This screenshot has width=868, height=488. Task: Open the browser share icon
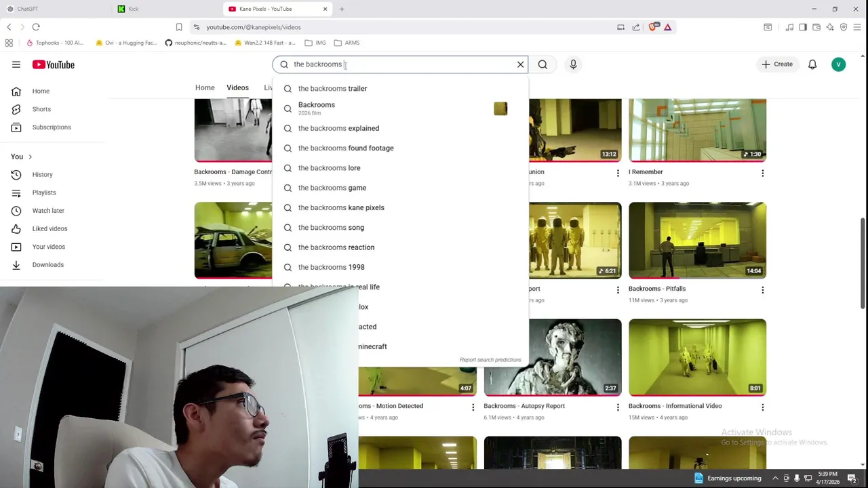636,27
